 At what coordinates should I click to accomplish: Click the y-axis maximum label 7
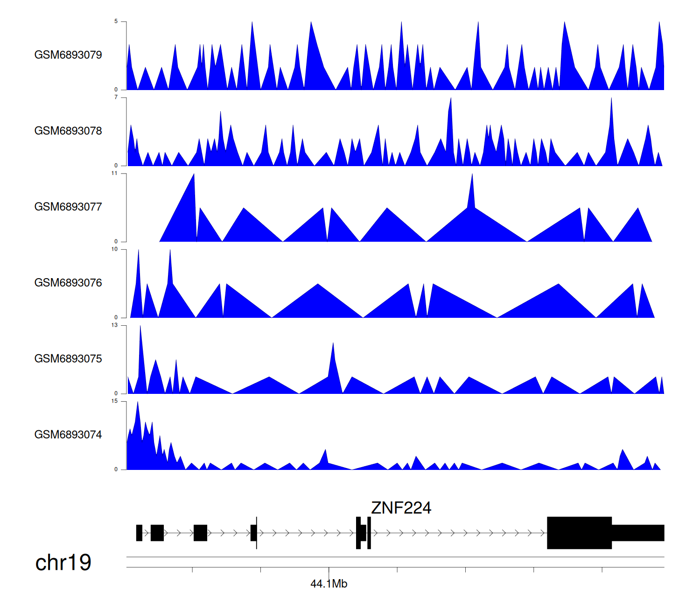pos(116,98)
